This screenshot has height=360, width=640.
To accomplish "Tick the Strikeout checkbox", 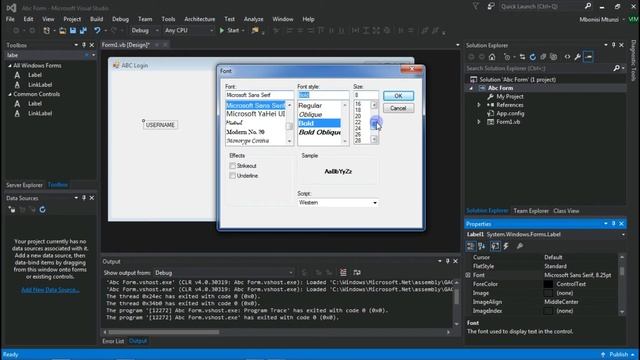I will pos(232,166).
